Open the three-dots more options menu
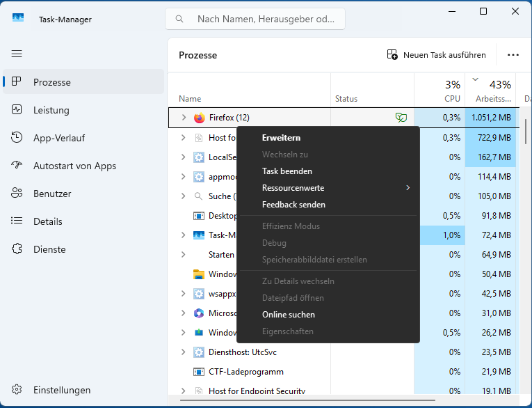532x408 pixels. [x=513, y=55]
